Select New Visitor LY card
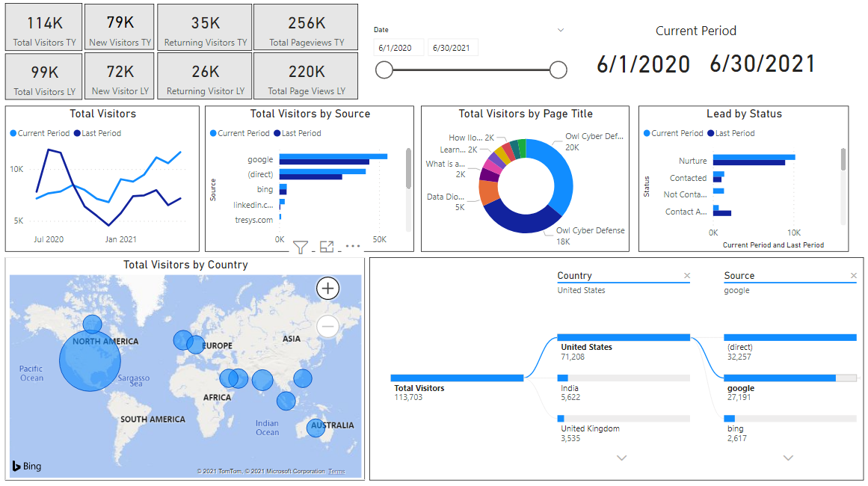 click(120, 76)
